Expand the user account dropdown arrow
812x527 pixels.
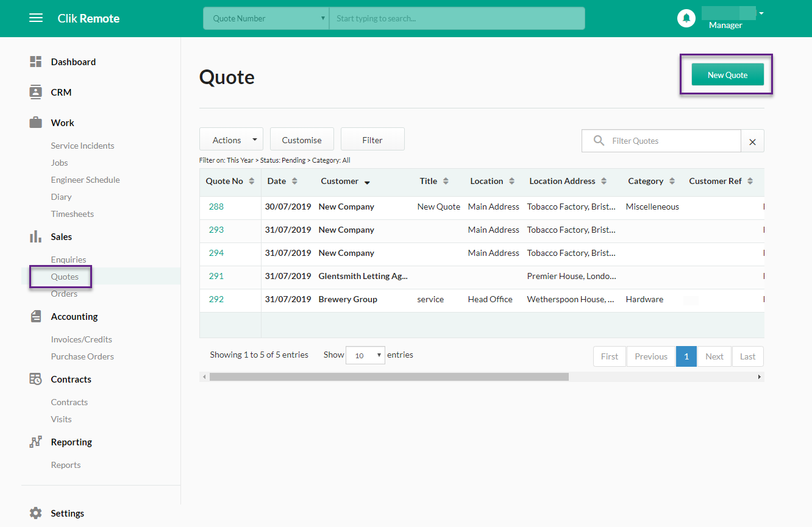coord(761,13)
